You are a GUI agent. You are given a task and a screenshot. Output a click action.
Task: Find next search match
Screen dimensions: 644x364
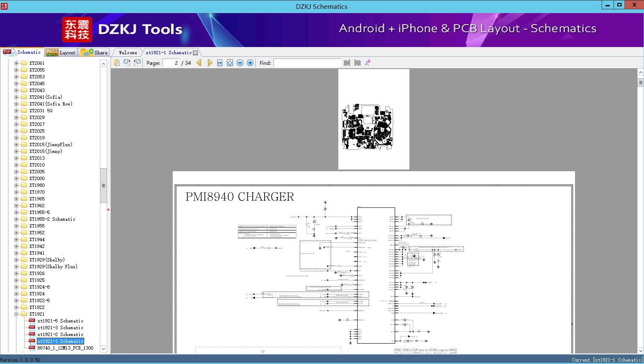pos(357,63)
